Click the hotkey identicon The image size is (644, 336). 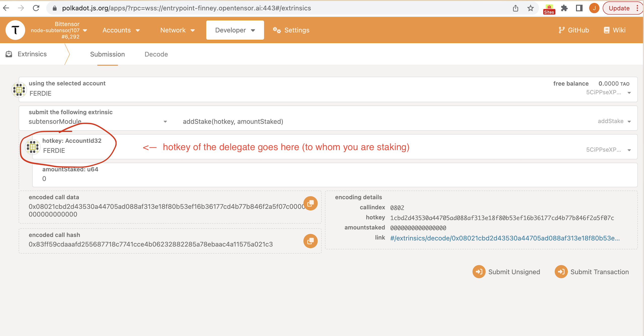pyautogui.click(x=32, y=147)
